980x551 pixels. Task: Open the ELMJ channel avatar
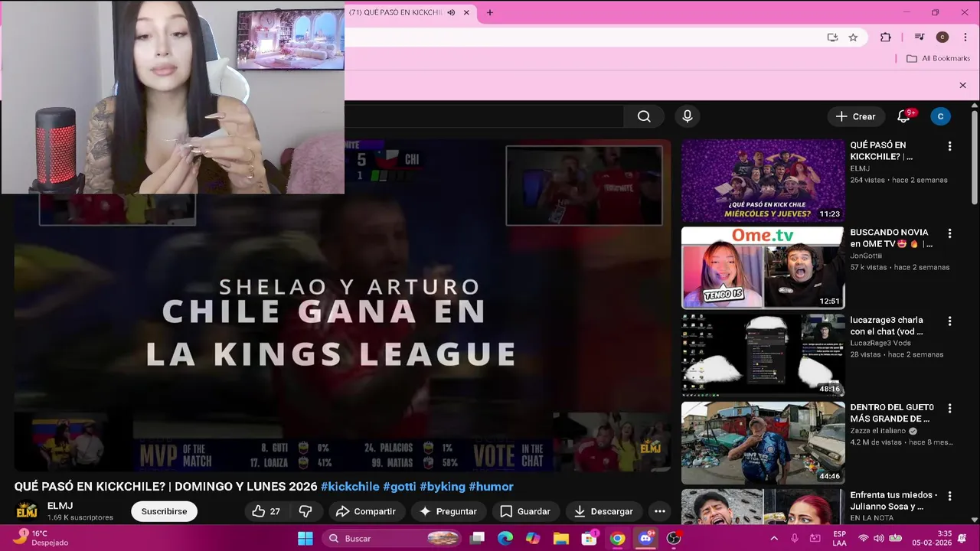pos(27,511)
